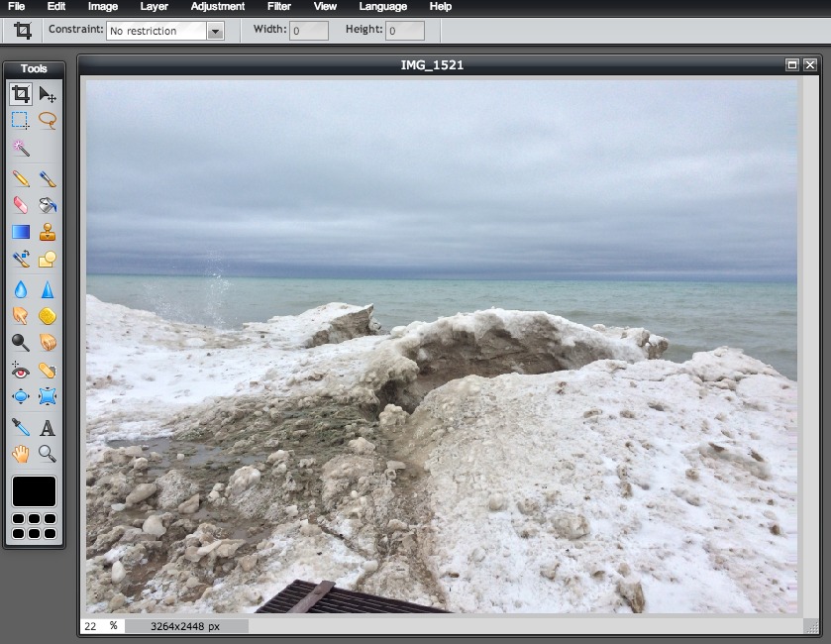
Task: Maximize the IMG_1521 image window
Action: point(791,64)
